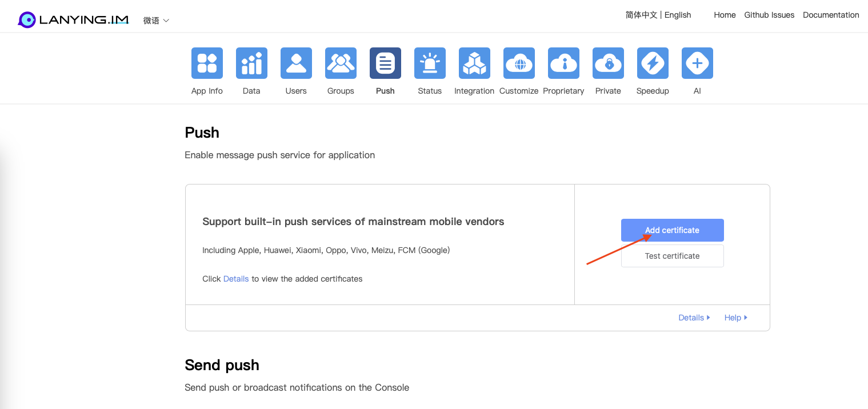
Task: Click the Send push heading
Action: coord(222,365)
